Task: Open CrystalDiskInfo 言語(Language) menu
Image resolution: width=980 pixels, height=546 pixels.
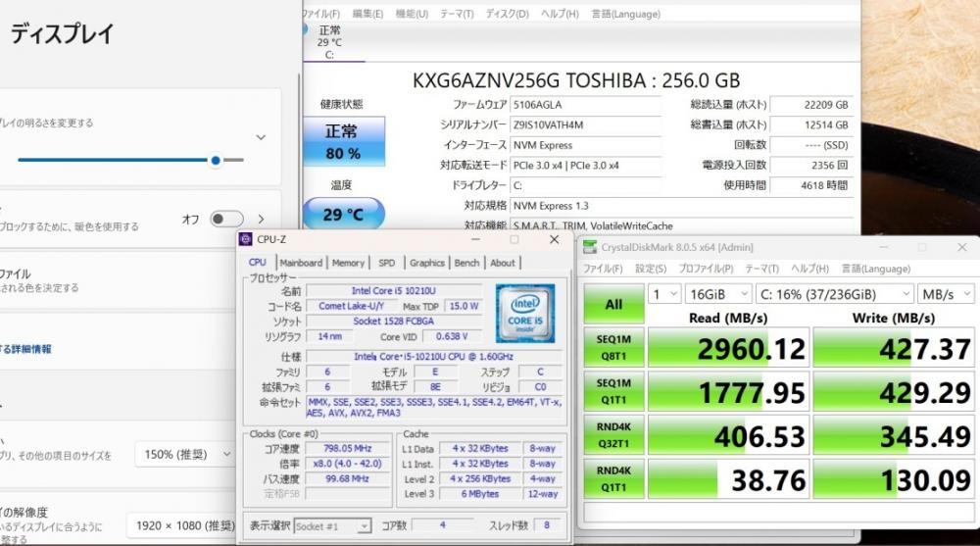Action: tap(625, 14)
